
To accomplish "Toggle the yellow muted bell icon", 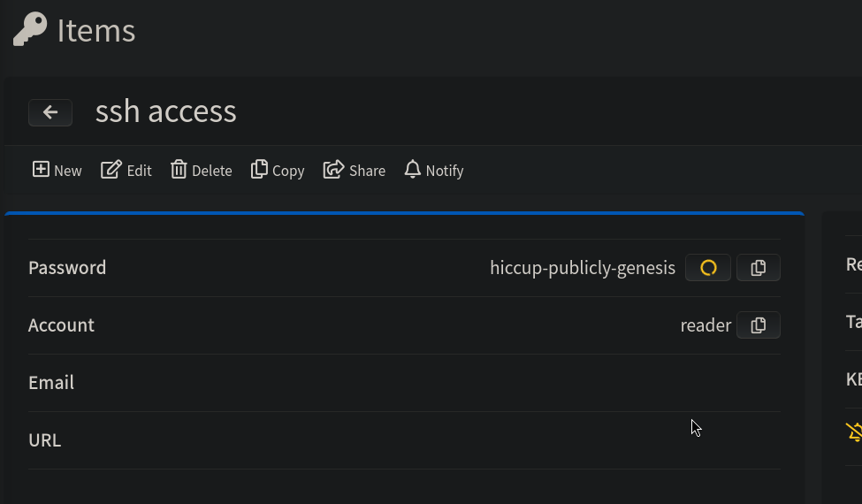I will [x=854, y=432].
